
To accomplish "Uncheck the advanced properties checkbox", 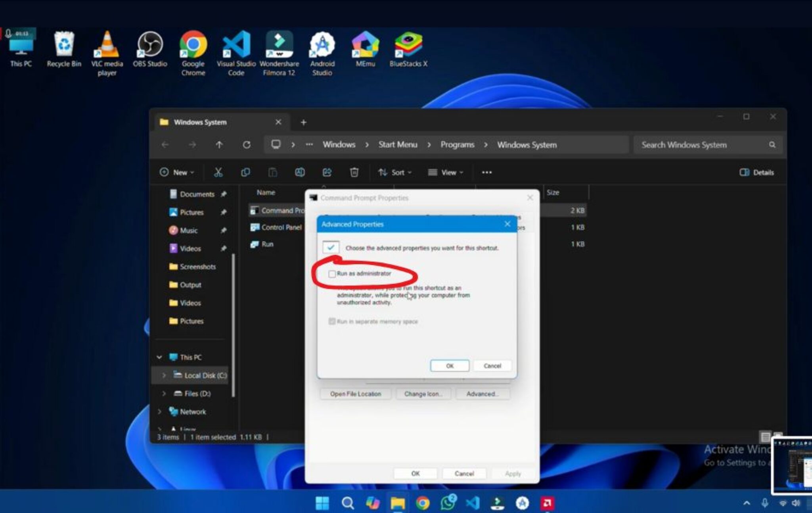I will pyautogui.click(x=331, y=247).
